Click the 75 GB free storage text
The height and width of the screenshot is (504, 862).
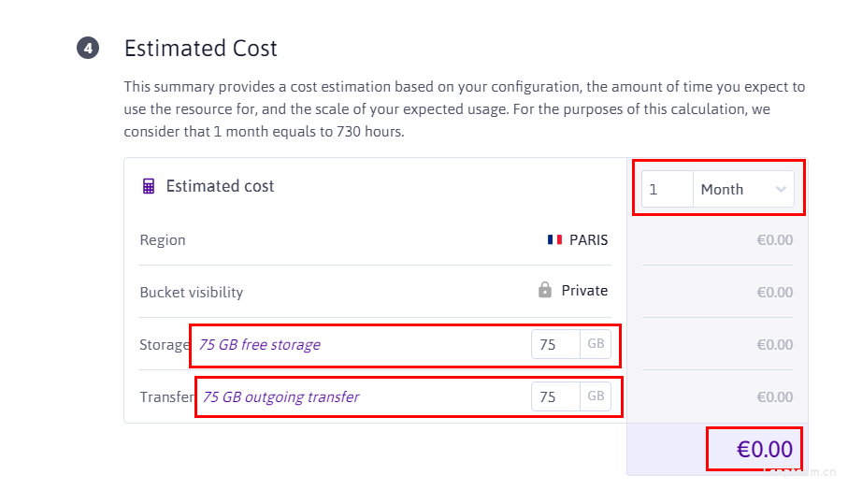(260, 345)
